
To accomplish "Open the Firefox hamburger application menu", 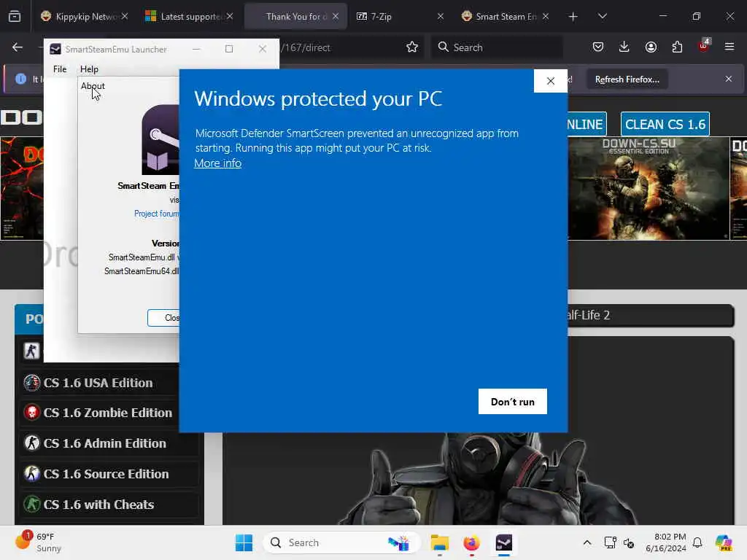I will click(729, 47).
